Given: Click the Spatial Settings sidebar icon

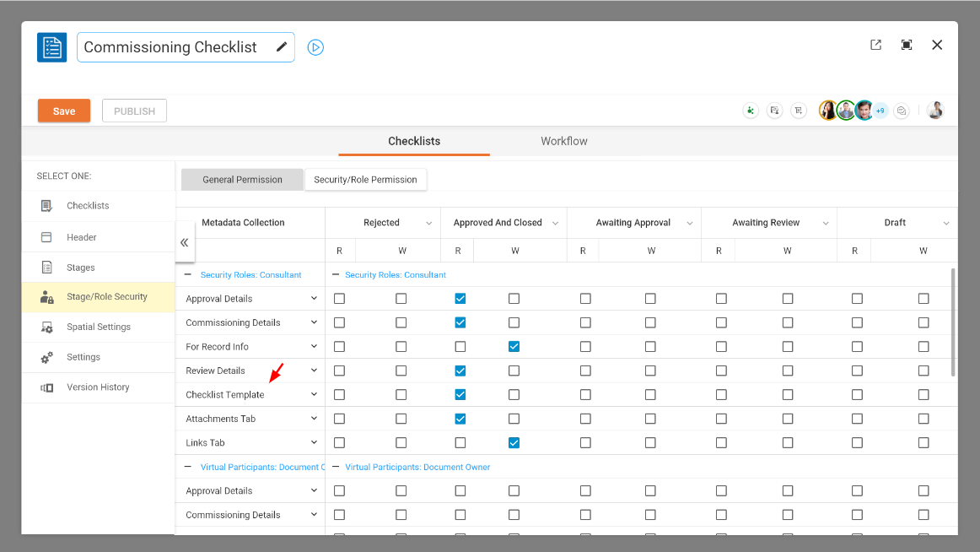Looking at the screenshot, I should pyautogui.click(x=47, y=327).
